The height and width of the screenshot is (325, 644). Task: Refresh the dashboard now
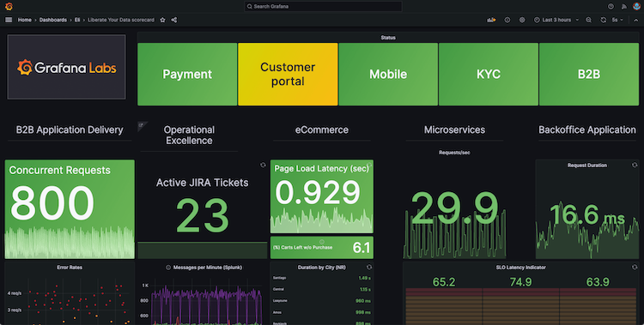coord(603,20)
